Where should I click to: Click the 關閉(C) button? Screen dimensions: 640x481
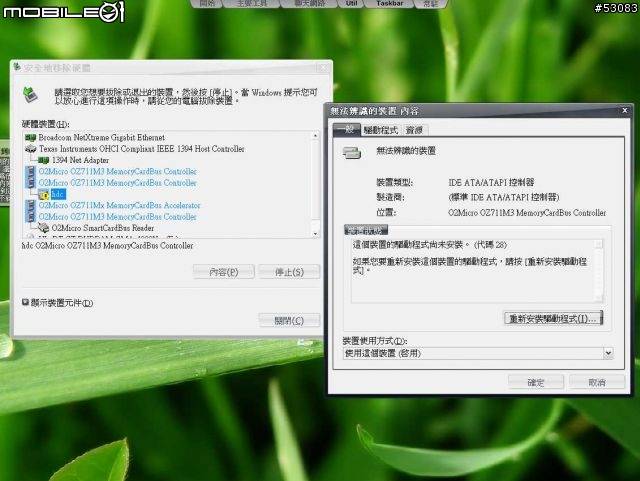(x=289, y=321)
